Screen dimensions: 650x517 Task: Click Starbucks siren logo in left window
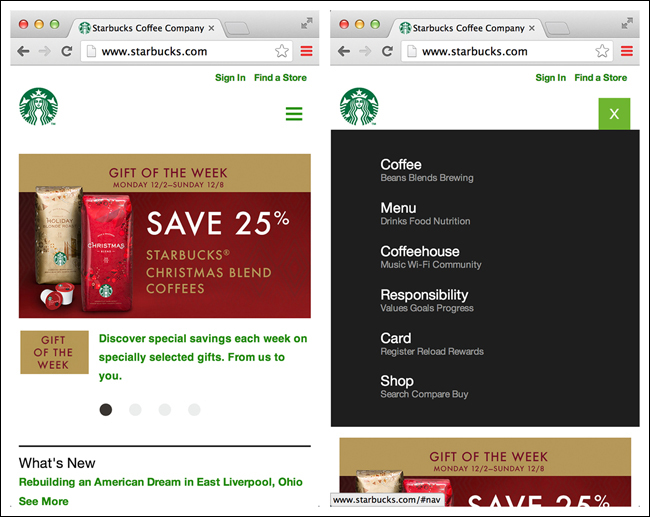click(39, 107)
